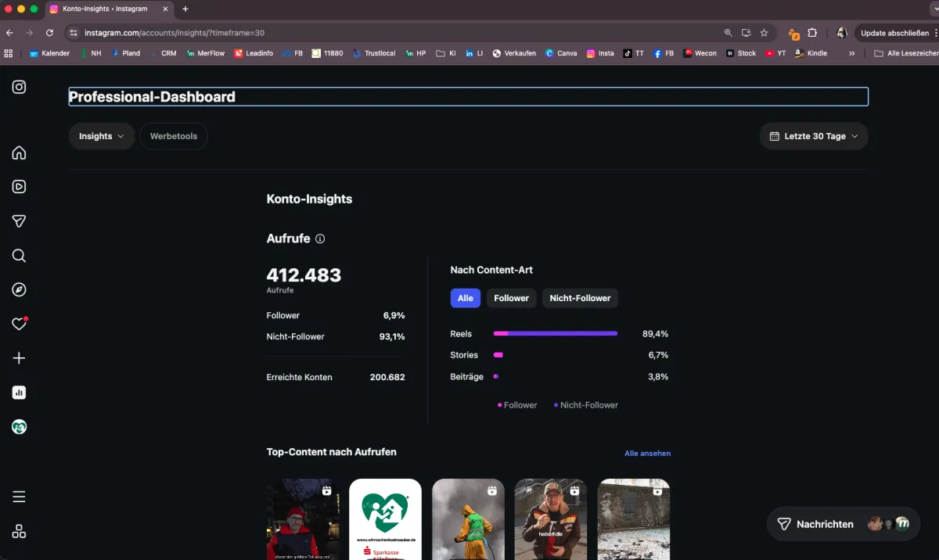The width and height of the screenshot is (939, 560).
Task: Open Chrome apps grid in bookmarks bar
Action: (x=9, y=53)
